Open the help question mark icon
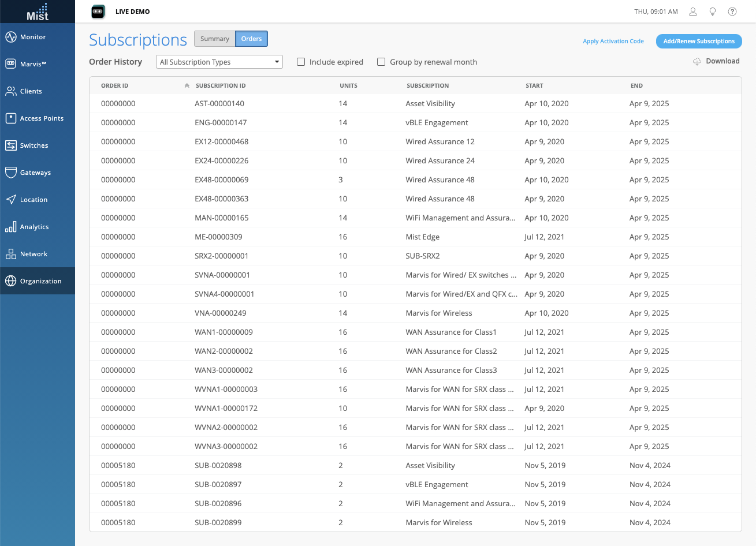The height and width of the screenshot is (546, 756). 732,12
